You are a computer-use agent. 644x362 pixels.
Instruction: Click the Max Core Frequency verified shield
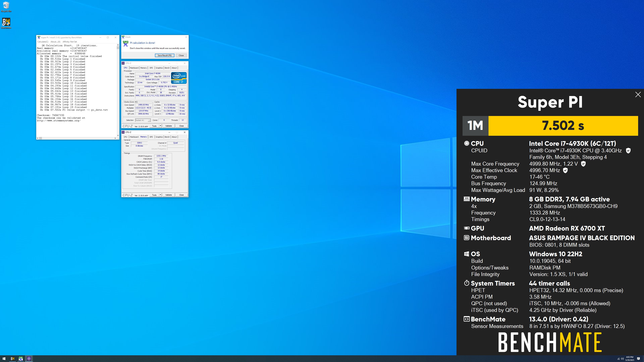[583, 164]
